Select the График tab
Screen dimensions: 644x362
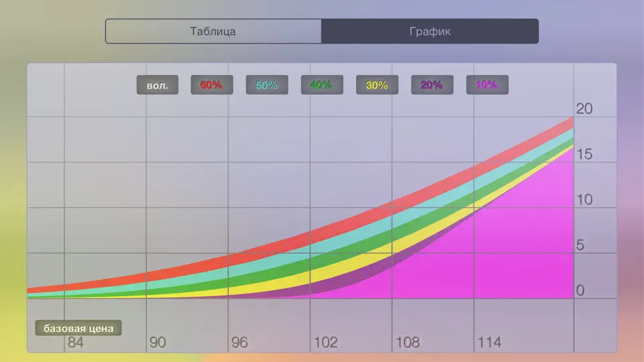[430, 32]
